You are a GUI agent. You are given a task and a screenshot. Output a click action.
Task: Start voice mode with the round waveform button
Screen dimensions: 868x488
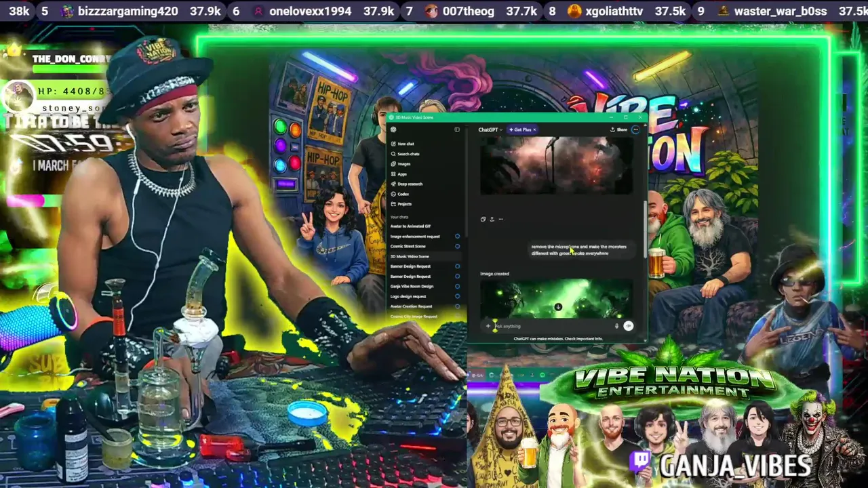pyautogui.click(x=629, y=326)
